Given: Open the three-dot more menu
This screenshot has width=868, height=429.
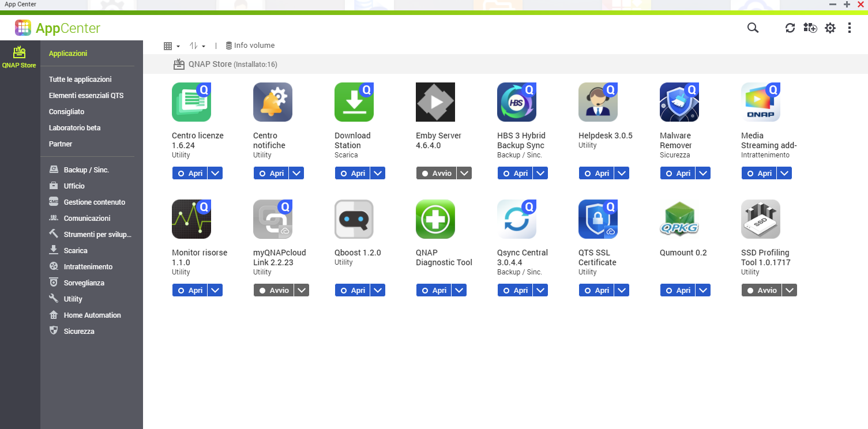Looking at the screenshot, I should tap(850, 28).
